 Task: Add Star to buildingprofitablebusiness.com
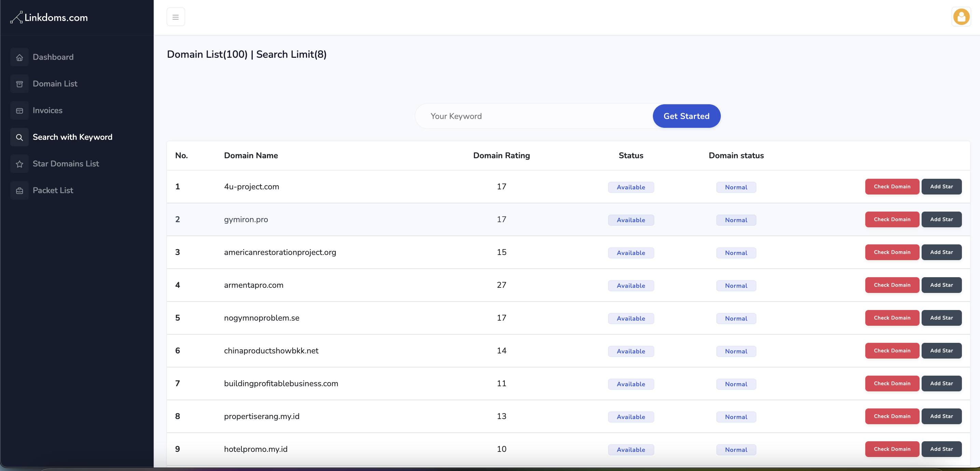tap(941, 383)
